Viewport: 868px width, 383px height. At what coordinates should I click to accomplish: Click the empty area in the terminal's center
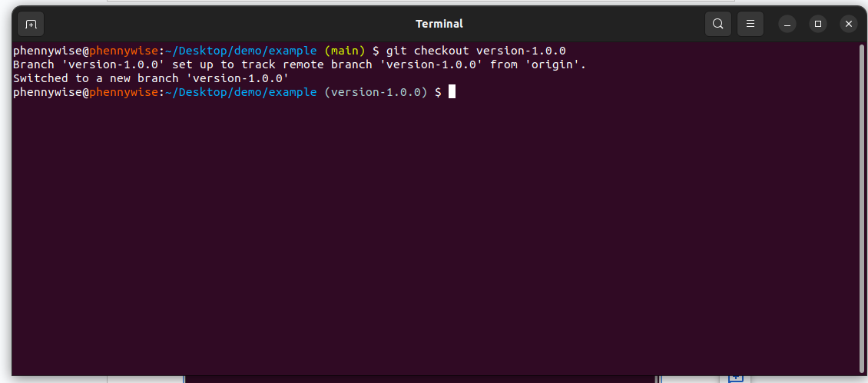click(435, 233)
